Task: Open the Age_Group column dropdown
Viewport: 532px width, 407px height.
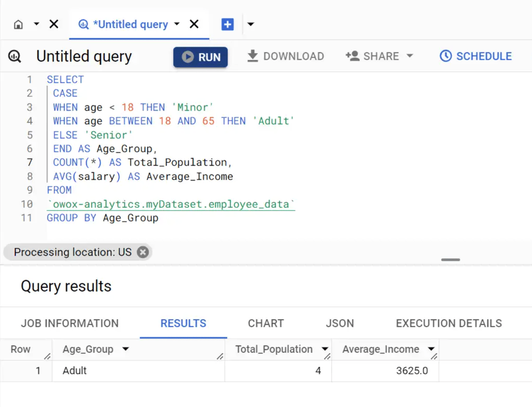Action: pos(126,349)
